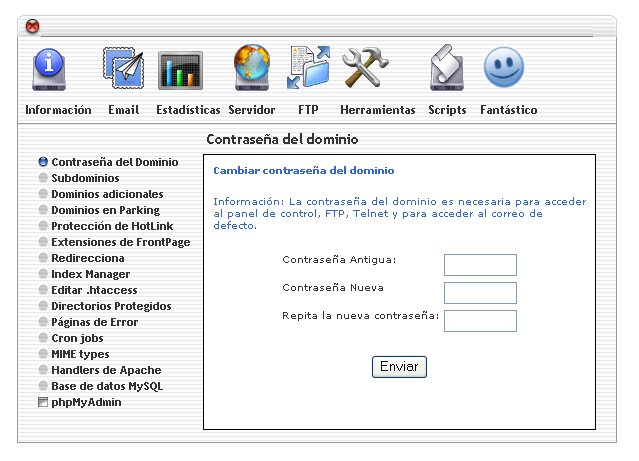This screenshot has height=461, width=639.
Task: Select the Herramientas menu label
Action: 378,110
